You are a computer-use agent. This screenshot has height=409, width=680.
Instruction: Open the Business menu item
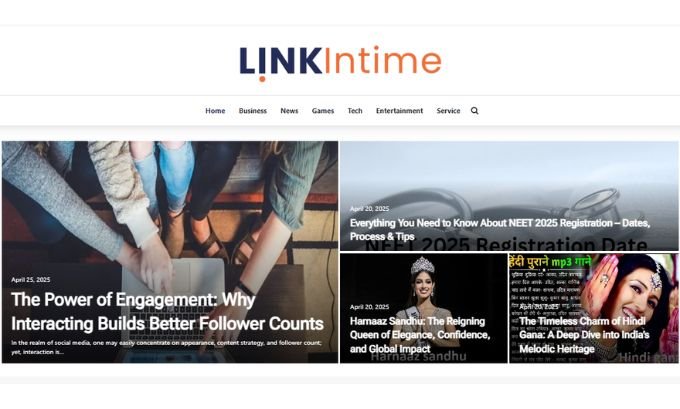[x=253, y=111]
